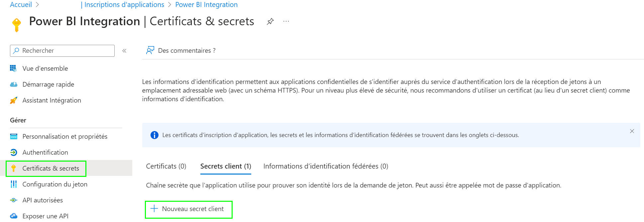Screen dimensions: 644x222
Task: Click the info icon in the blue banner
Action: tap(154, 135)
